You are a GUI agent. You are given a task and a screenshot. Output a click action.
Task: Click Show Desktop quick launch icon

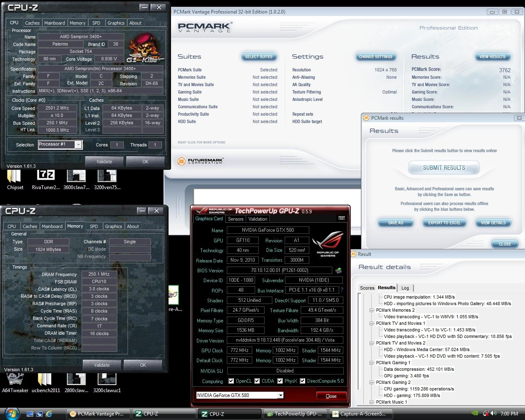(x=30, y=414)
